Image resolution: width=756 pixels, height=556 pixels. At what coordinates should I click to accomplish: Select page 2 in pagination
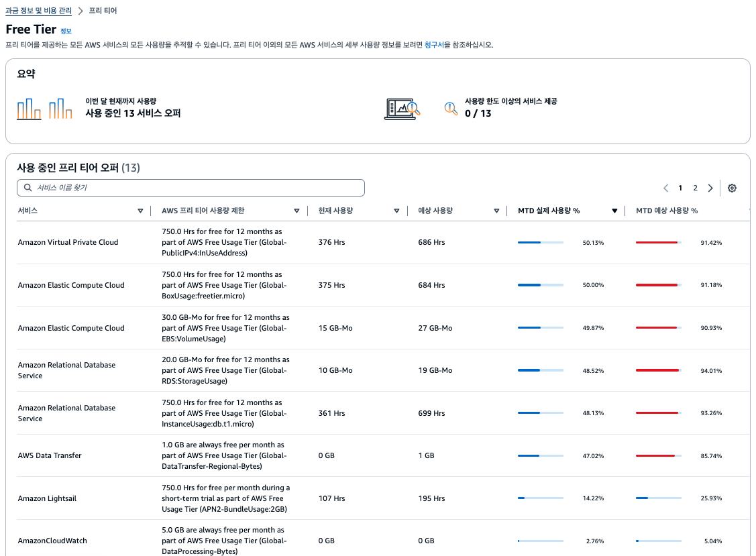click(695, 188)
